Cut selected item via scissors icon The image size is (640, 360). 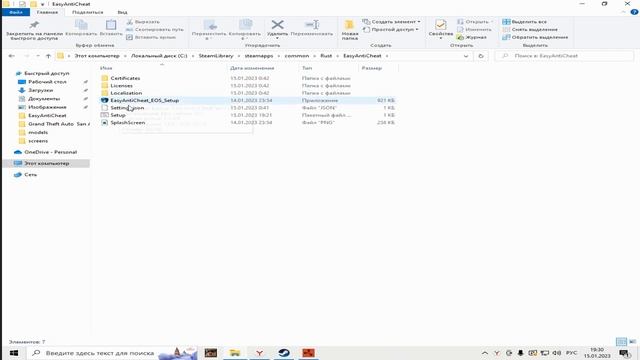tap(143, 22)
